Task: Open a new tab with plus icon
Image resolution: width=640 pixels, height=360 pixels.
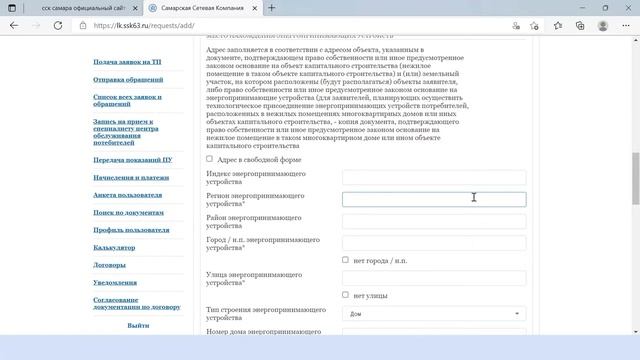Action: coord(271,8)
